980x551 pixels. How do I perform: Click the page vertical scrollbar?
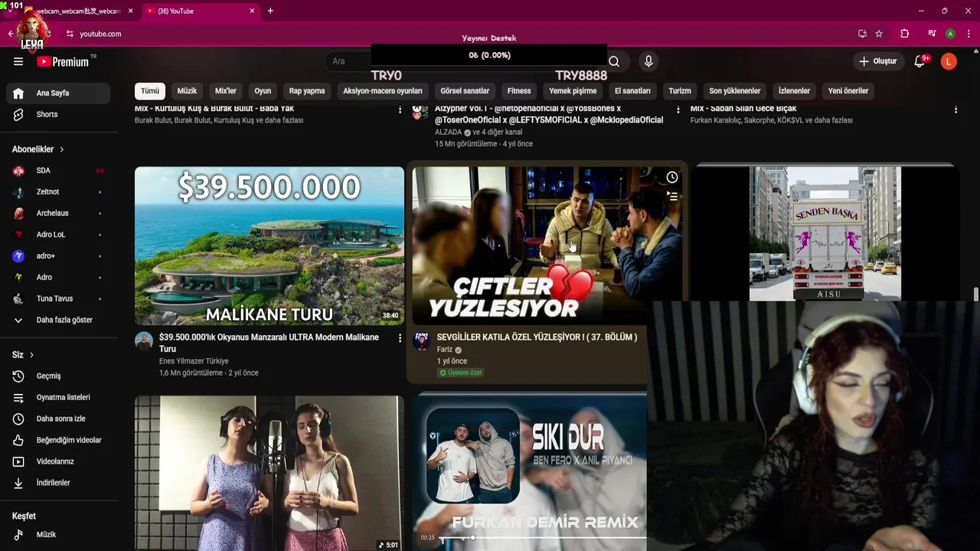(975, 295)
